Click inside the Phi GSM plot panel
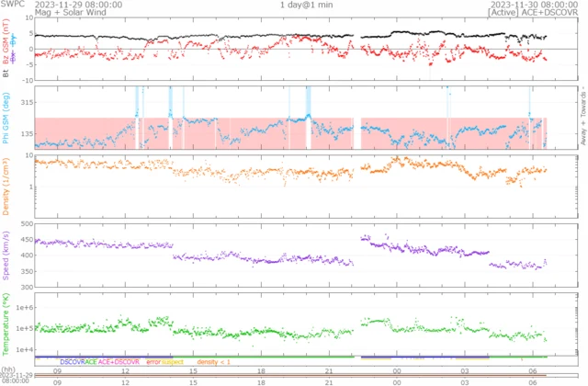Image resolution: width=588 pixels, height=386 pixels. (306, 118)
